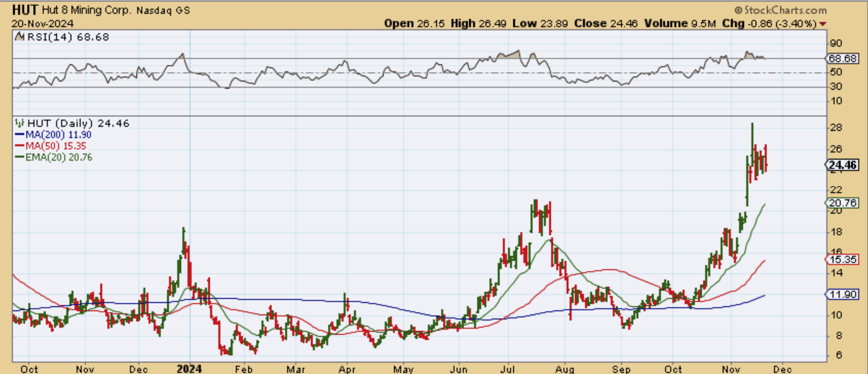Click the HUT ticker symbol in the header

(25, 10)
